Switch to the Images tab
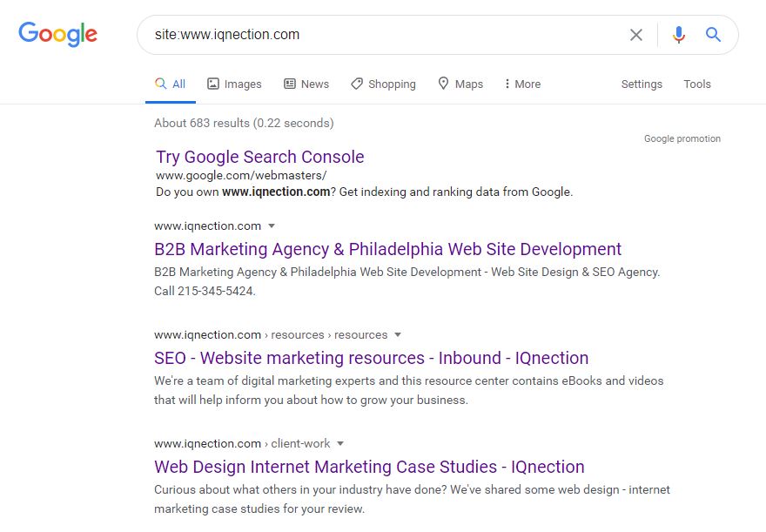Screen dimensions: 766x532 [x=234, y=84]
